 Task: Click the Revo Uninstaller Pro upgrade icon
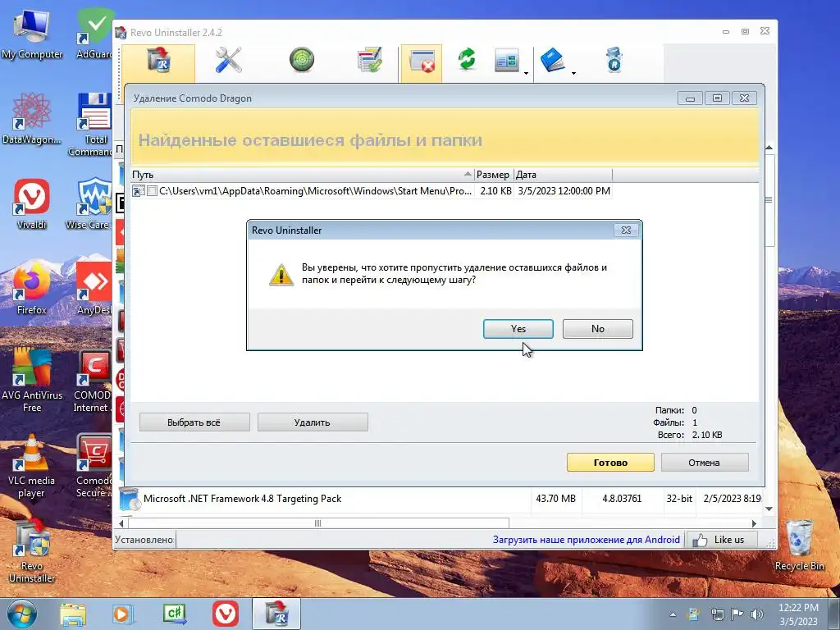click(x=614, y=60)
